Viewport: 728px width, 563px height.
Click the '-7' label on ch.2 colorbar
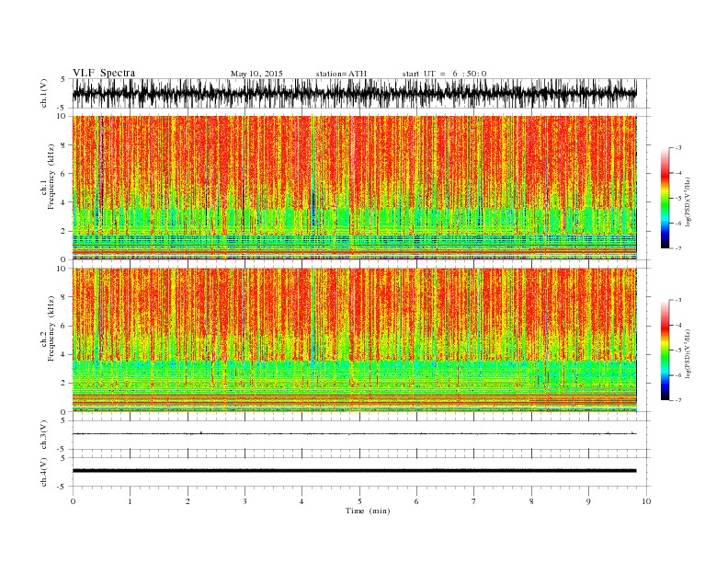(677, 400)
